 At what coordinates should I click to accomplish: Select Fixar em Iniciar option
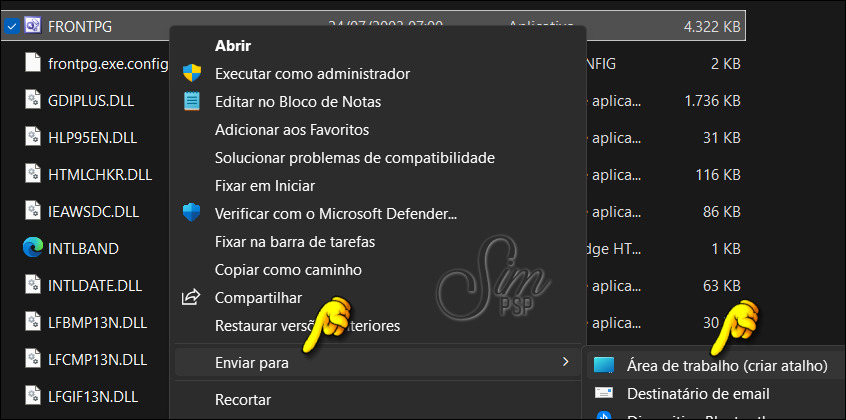tap(264, 186)
